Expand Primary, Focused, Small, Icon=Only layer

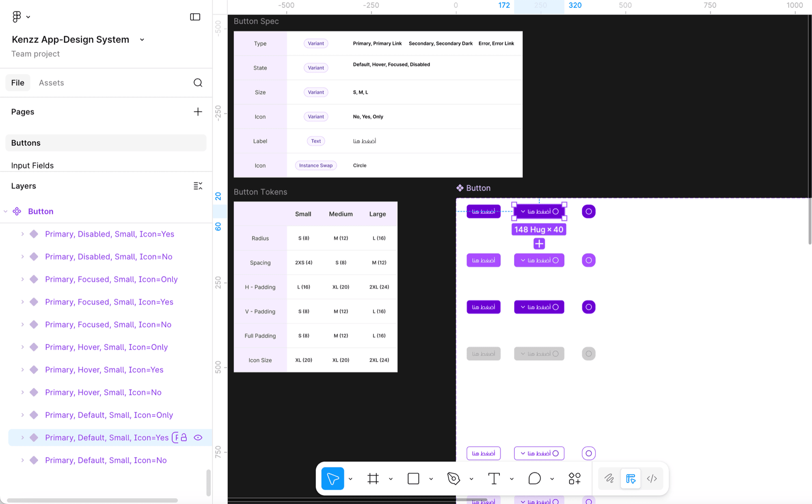(x=23, y=279)
